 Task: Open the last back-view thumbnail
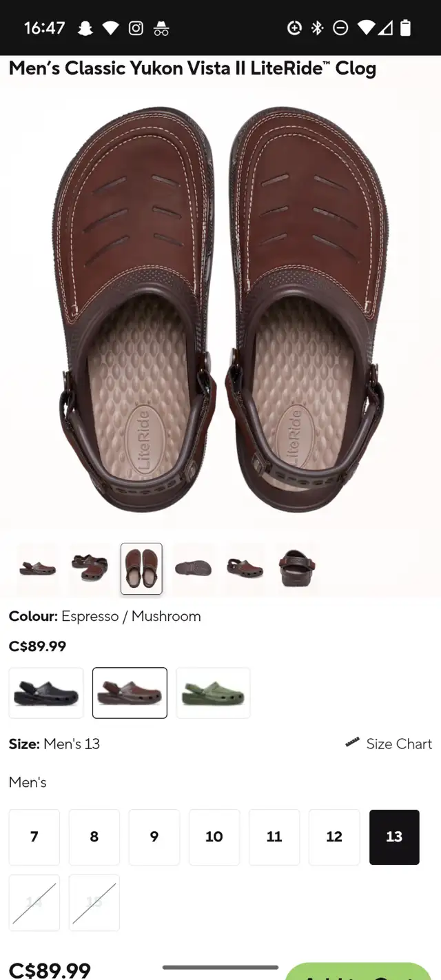[x=297, y=569]
